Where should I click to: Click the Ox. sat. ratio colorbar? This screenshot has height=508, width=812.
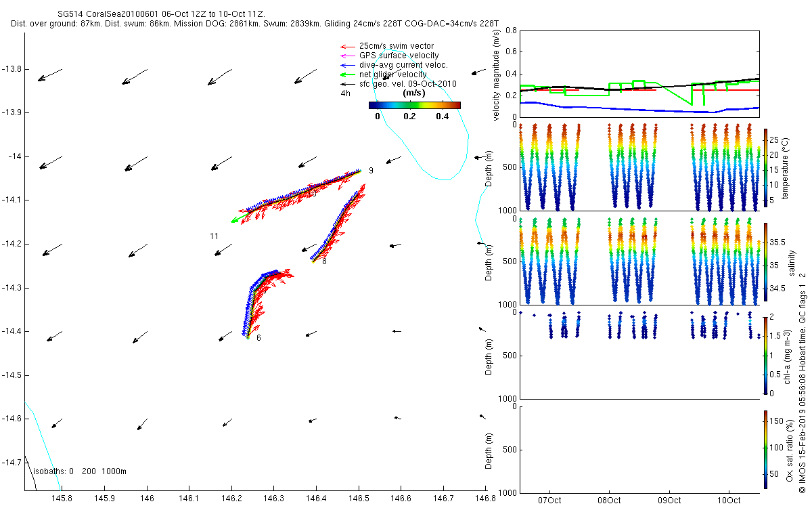(x=765, y=449)
